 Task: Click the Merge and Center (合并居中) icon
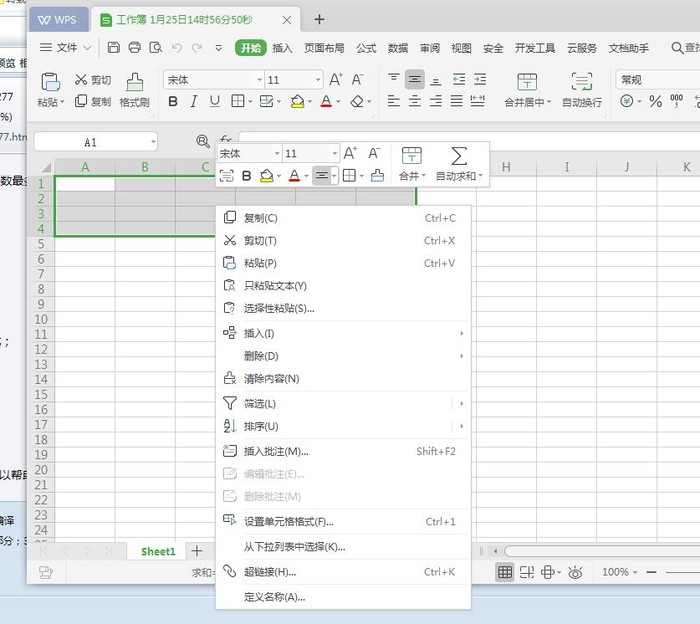526,82
